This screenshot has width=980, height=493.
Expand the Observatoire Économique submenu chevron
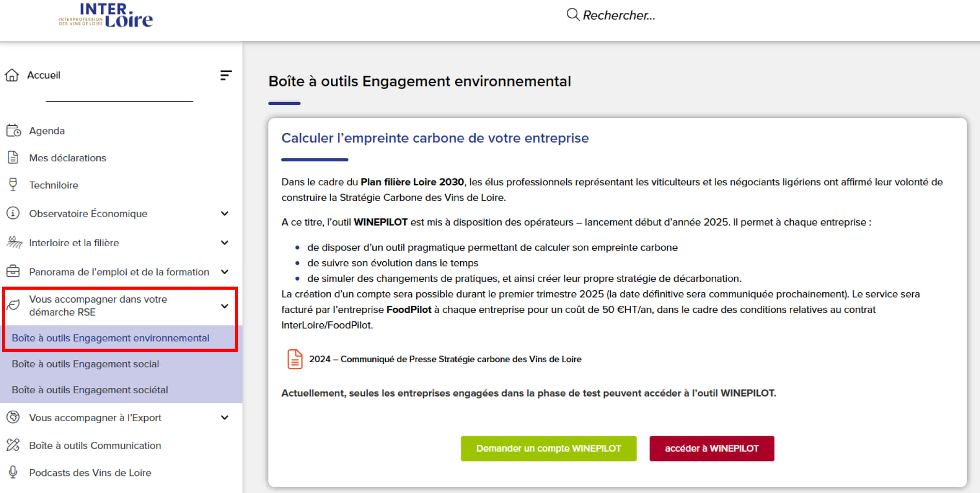coord(224,213)
